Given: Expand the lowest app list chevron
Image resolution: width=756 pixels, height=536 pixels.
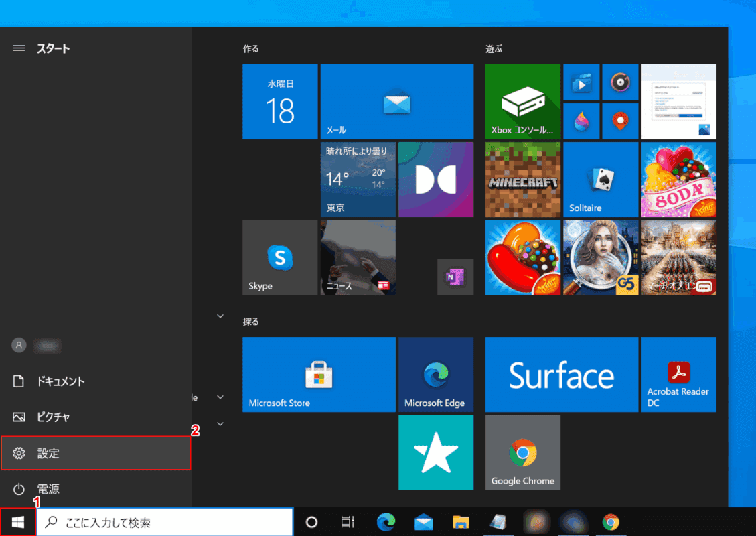Looking at the screenshot, I should pyautogui.click(x=220, y=424).
